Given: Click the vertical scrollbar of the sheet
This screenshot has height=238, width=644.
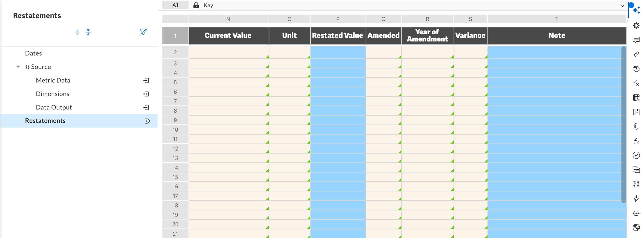Looking at the screenshot, I should (623, 124).
